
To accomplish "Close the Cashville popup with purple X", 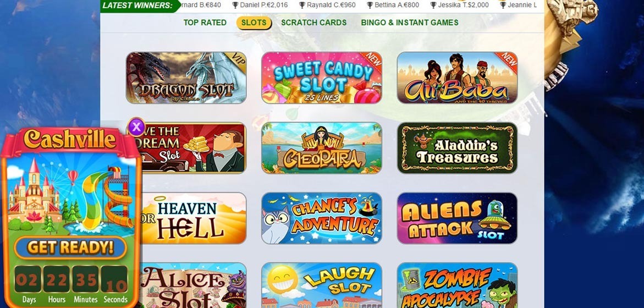I will 136,127.
